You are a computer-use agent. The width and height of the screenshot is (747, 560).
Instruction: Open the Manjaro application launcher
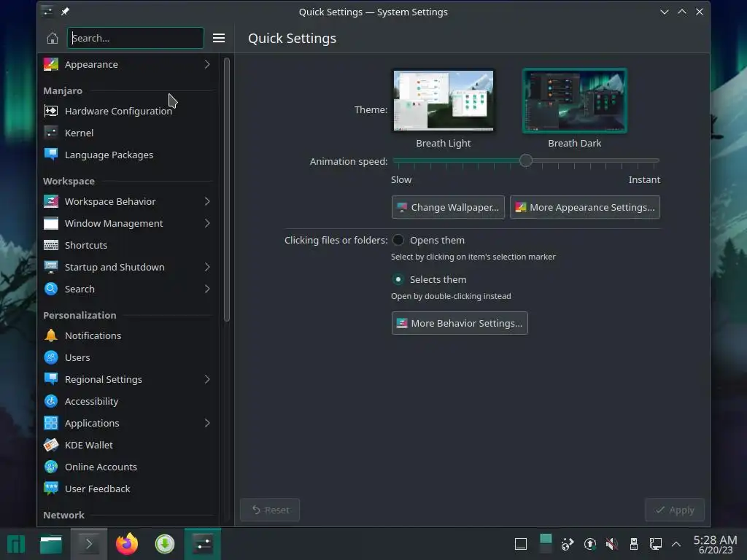click(x=16, y=544)
